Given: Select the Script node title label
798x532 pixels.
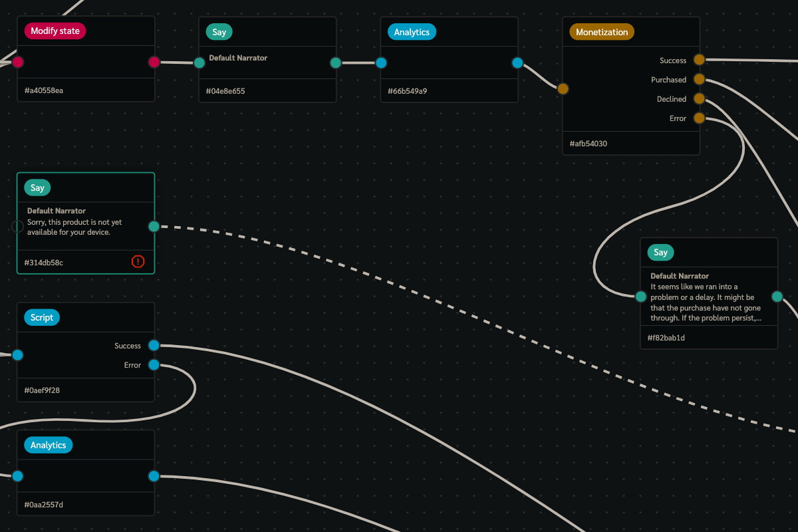Looking at the screenshot, I should 41,318.
